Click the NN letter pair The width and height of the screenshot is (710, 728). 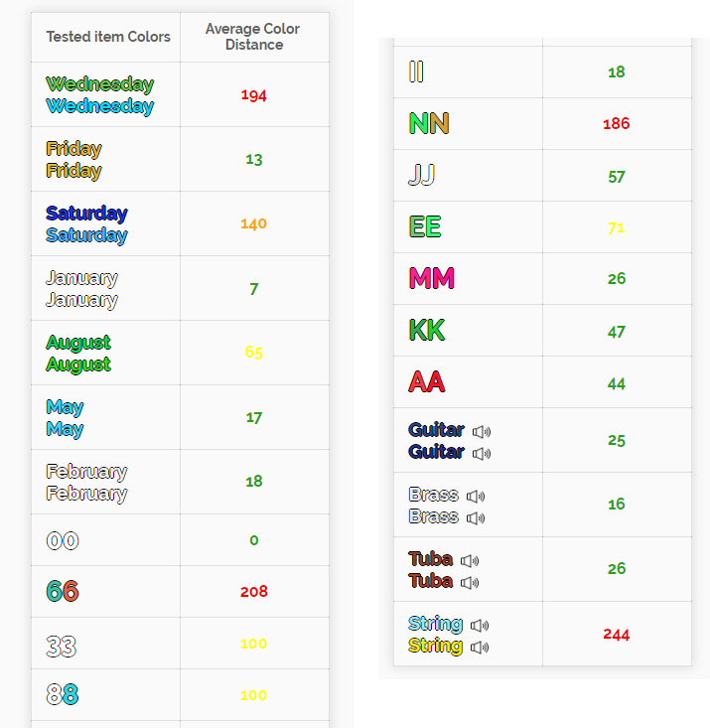click(x=429, y=123)
